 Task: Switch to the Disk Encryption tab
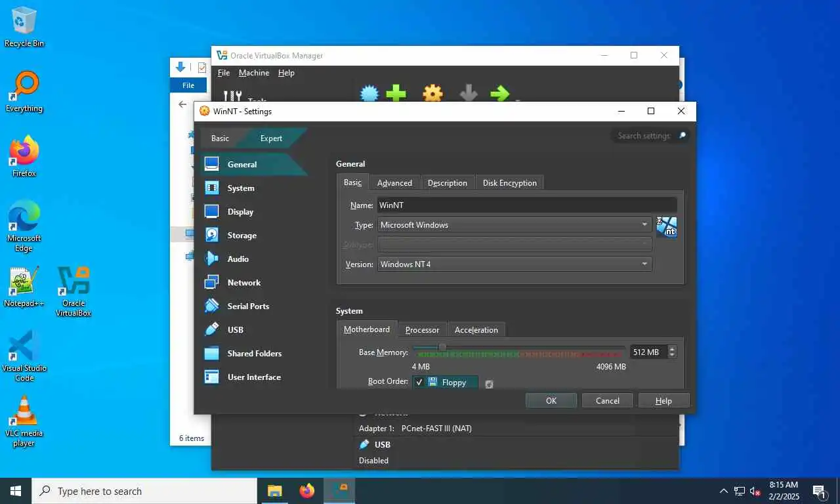510,183
